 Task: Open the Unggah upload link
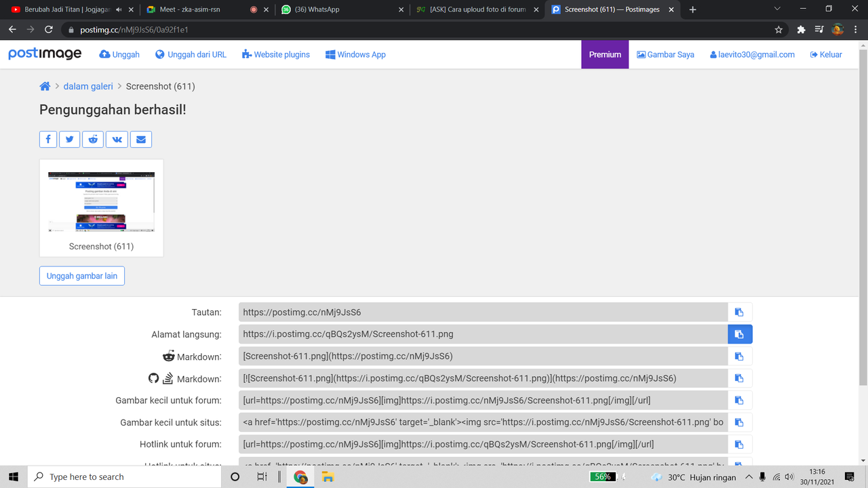point(119,54)
